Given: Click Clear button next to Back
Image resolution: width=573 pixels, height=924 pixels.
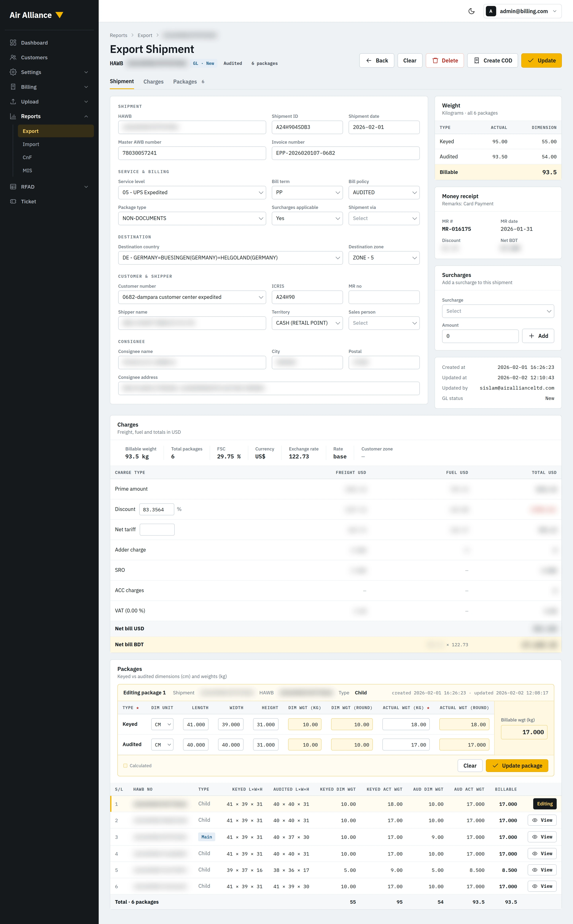Looking at the screenshot, I should click(410, 61).
